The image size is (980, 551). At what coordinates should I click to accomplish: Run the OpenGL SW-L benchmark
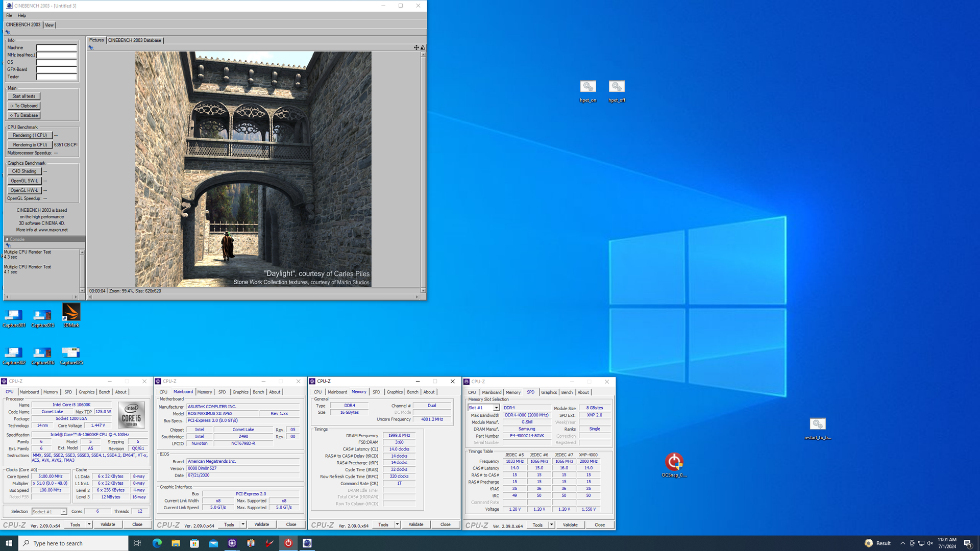point(24,181)
